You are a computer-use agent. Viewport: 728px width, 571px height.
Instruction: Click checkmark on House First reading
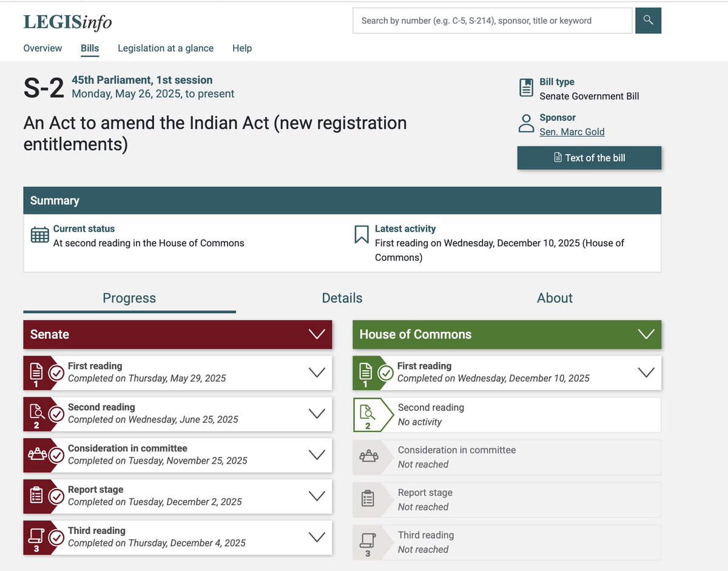pyautogui.click(x=386, y=372)
